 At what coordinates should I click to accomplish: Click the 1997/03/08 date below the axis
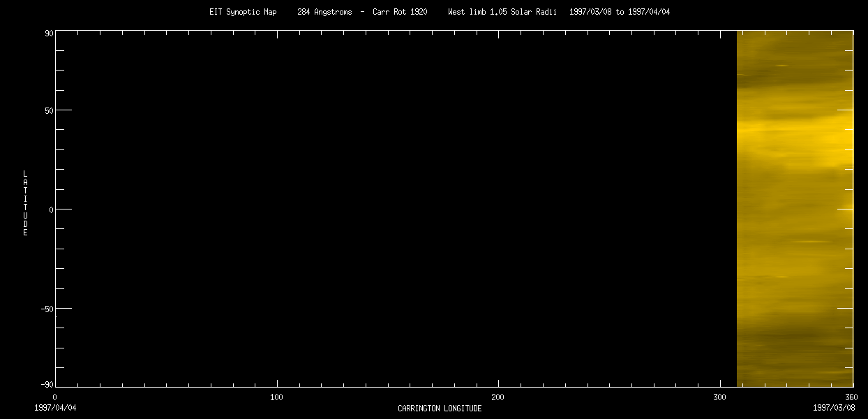(x=833, y=407)
